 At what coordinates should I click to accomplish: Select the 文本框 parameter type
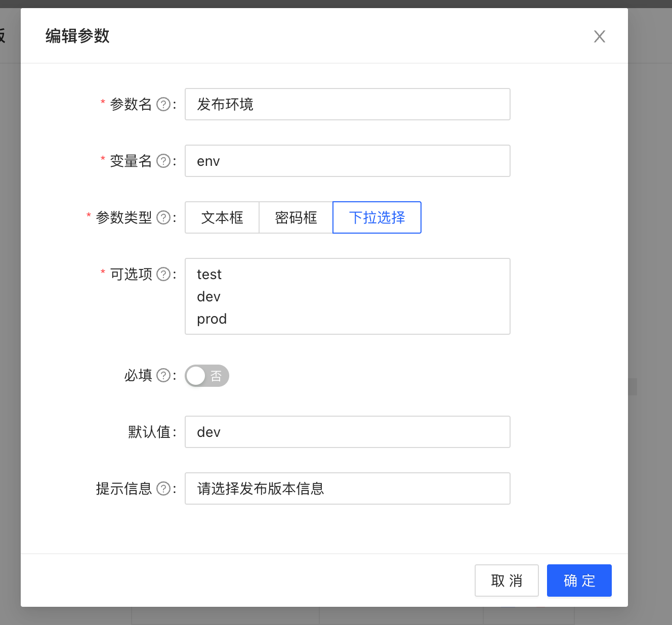pyautogui.click(x=222, y=217)
